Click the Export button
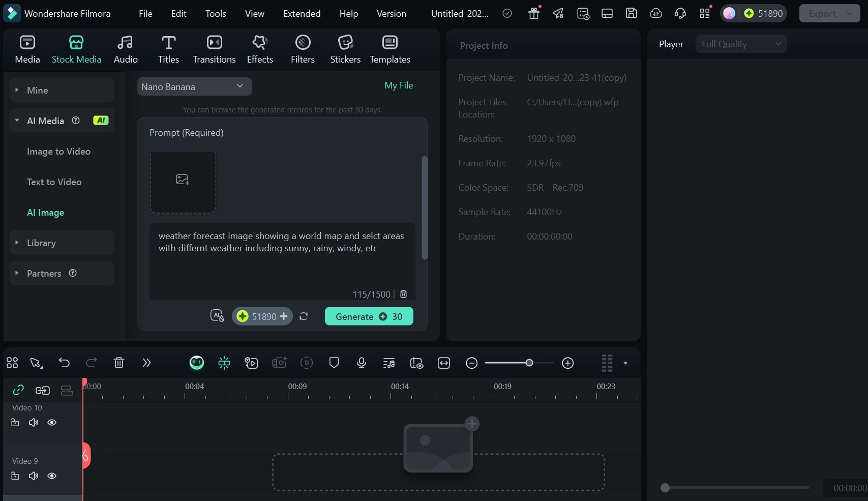 822,14
